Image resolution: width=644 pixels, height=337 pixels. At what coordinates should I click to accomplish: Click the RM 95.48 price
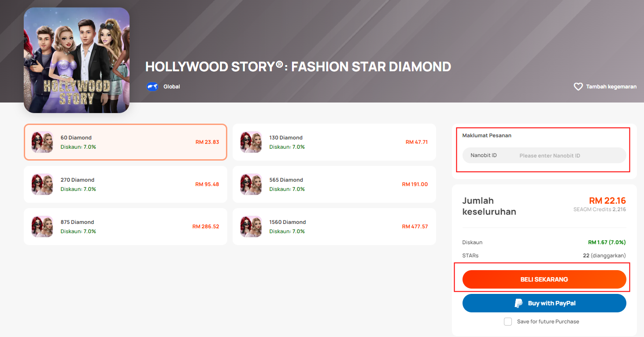click(207, 184)
